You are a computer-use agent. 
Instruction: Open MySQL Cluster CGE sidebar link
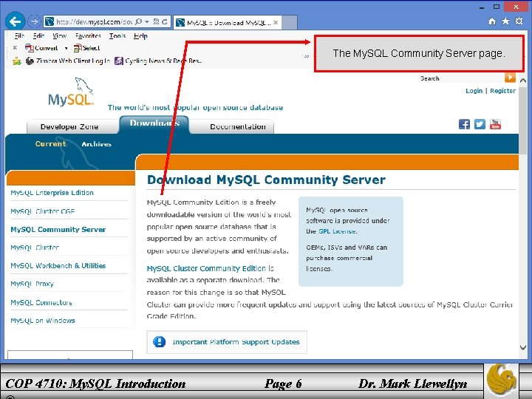coord(43,211)
